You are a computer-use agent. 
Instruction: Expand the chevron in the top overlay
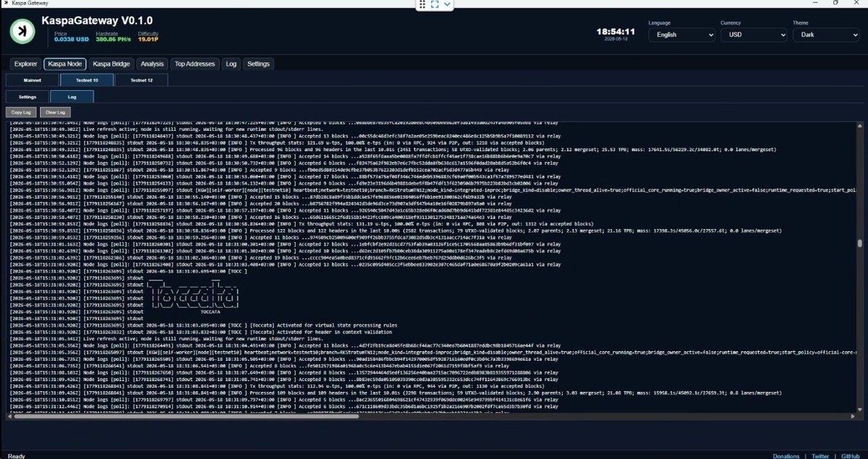pyautogui.click(x=447, y=4)
